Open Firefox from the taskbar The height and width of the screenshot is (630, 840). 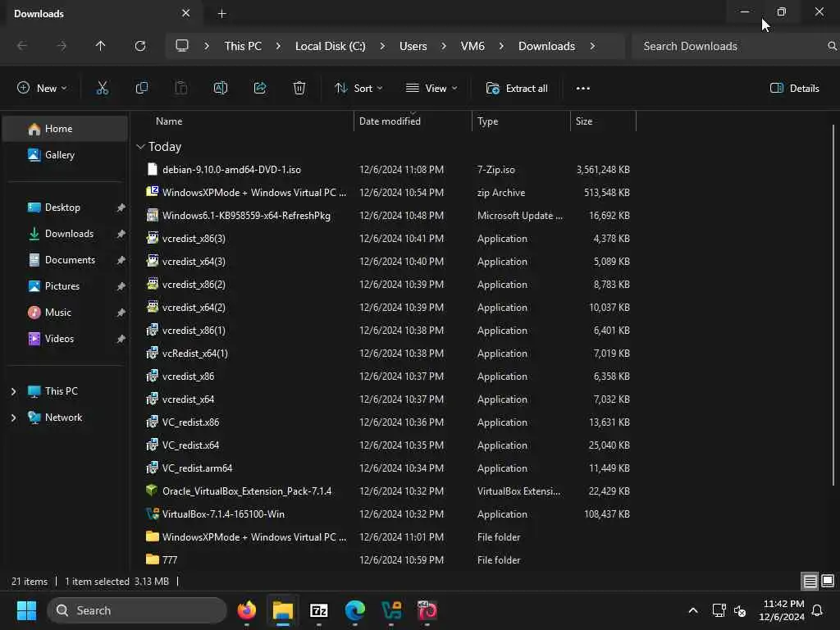tap(246, 610)
